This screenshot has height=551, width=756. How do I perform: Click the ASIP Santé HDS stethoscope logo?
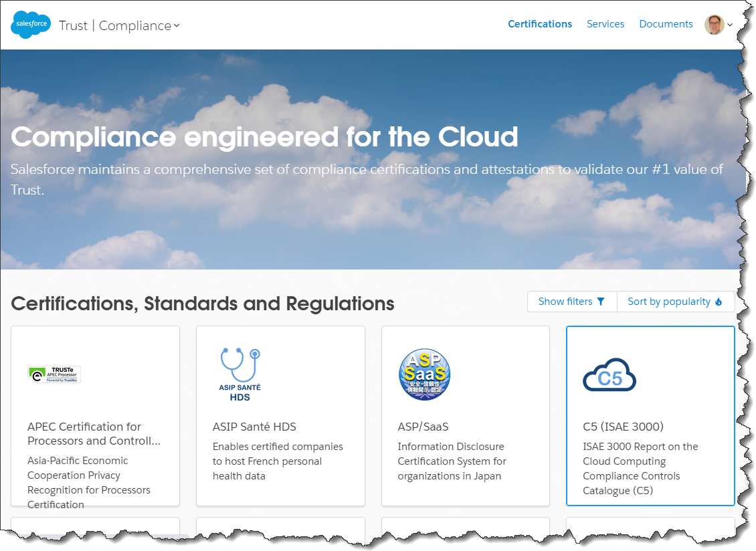pyautogui.click(x=240, y=374)
